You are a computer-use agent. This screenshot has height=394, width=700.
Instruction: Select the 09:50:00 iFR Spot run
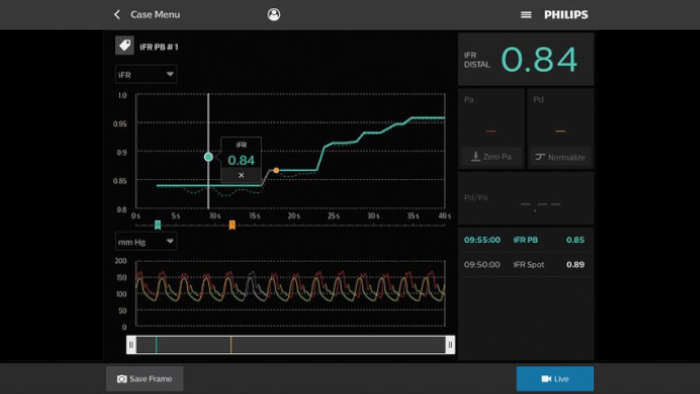pyautogui.click(x=526, y=265)
